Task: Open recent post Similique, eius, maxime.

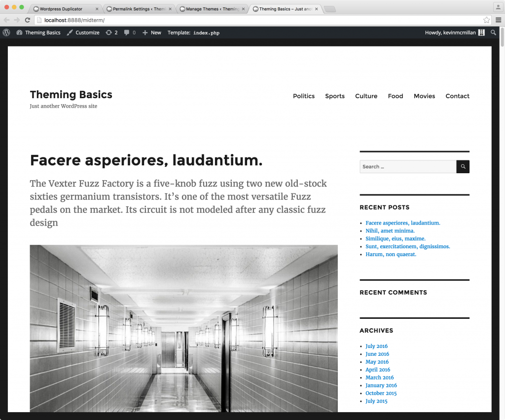Action: coord(396,238)
